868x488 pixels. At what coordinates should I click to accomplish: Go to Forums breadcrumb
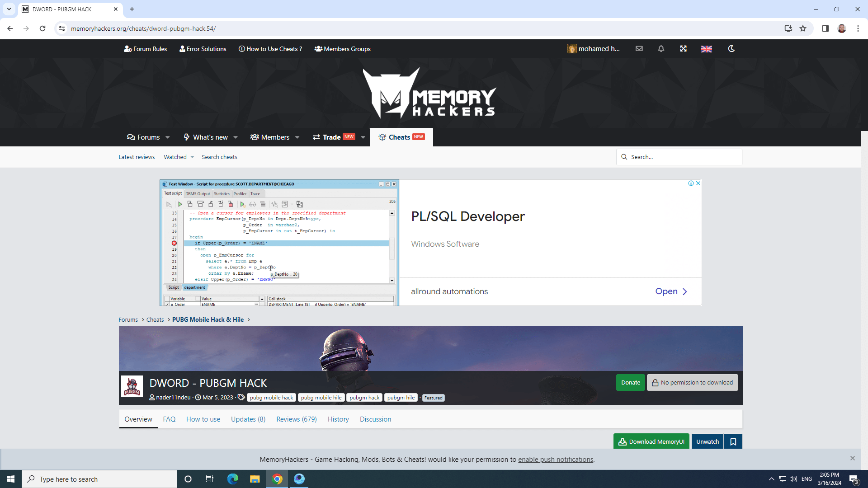[128, 320]
